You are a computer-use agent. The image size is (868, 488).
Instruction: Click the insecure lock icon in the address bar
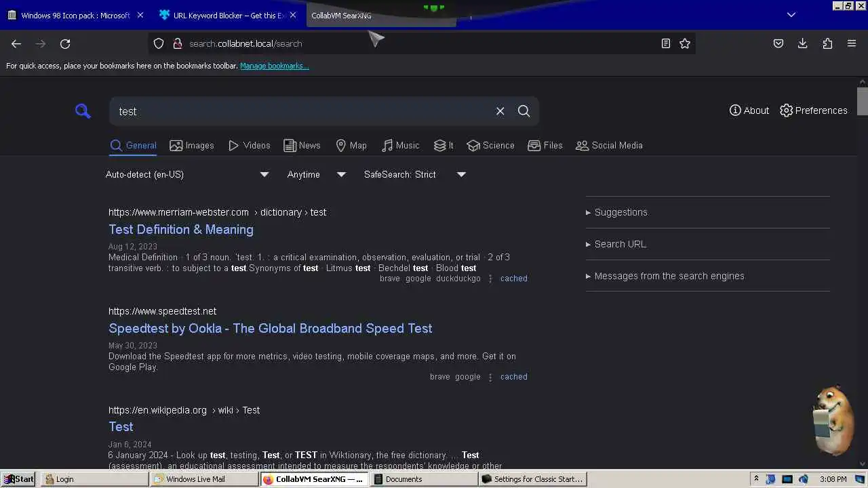178,43
